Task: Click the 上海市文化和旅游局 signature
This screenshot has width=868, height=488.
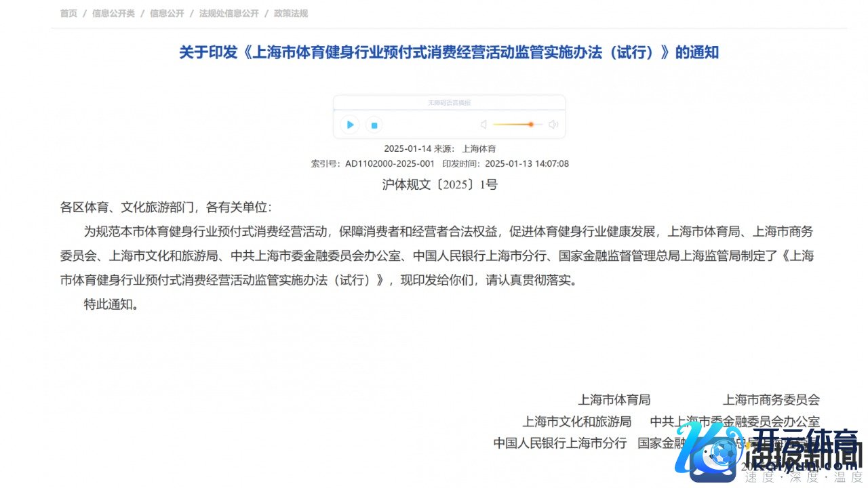Action: tap(576, 422)
